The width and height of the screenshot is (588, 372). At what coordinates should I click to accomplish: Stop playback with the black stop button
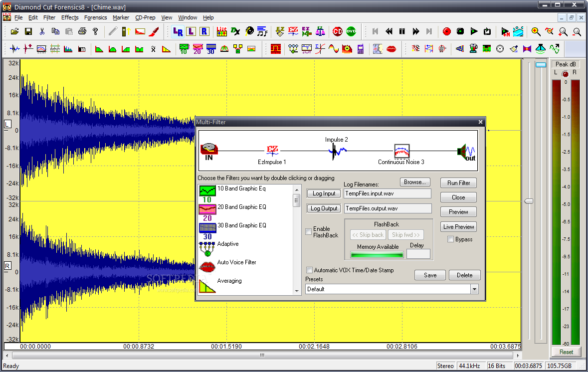point(460,31)
